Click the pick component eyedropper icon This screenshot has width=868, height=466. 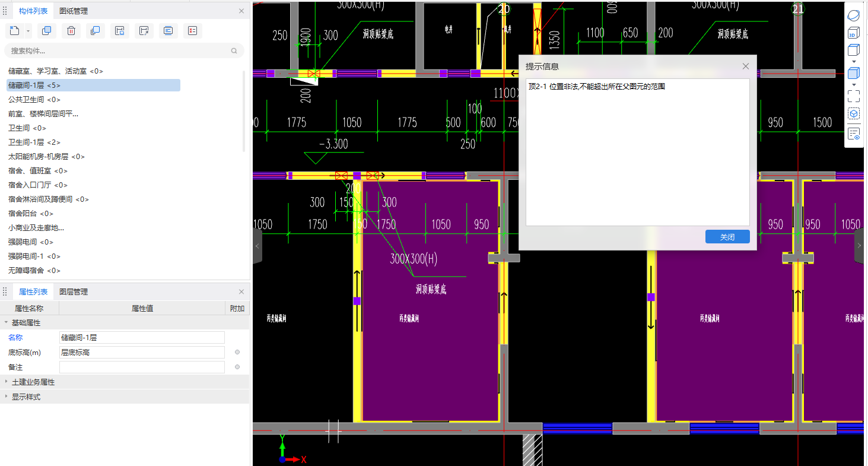(x=144, y=31)
